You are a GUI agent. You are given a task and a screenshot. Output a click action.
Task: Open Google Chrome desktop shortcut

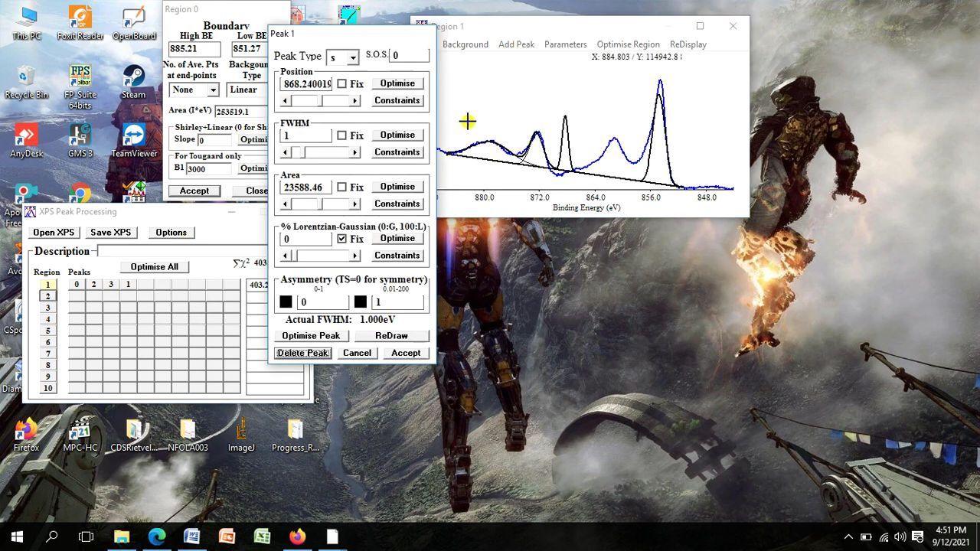80,194
